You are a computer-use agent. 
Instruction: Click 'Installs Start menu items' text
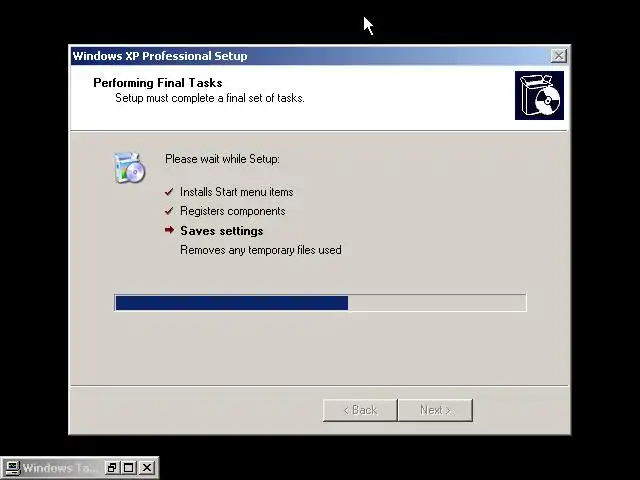(237, 192)
